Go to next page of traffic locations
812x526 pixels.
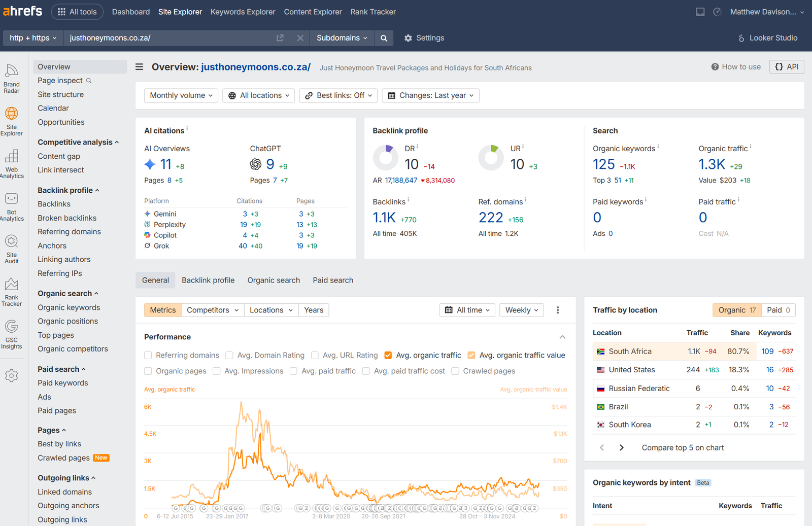(x=622, y=447)
